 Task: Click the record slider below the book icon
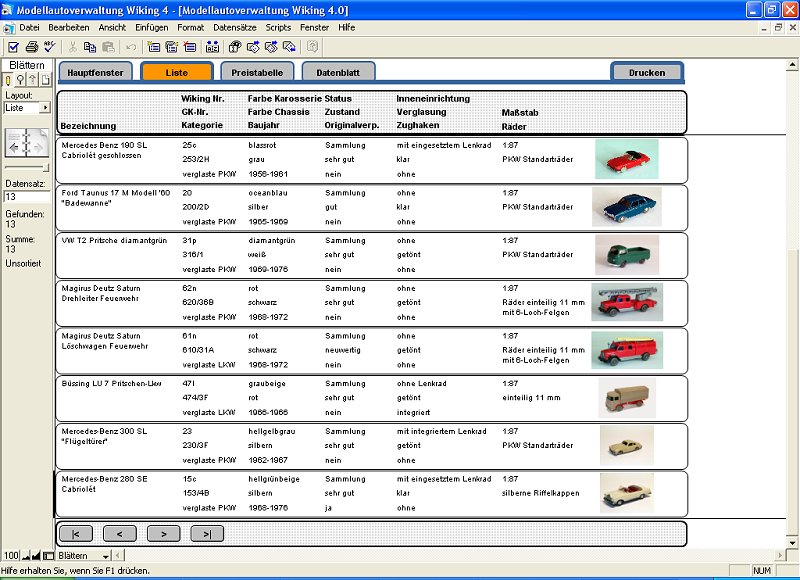[x=27, y=167]
